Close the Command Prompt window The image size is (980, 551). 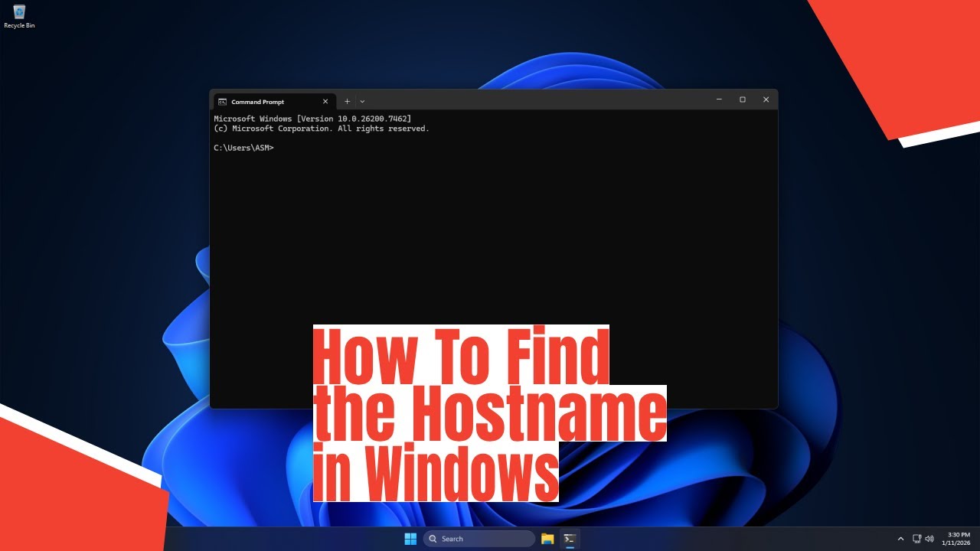pyautogui.click(x=766, y=99)
